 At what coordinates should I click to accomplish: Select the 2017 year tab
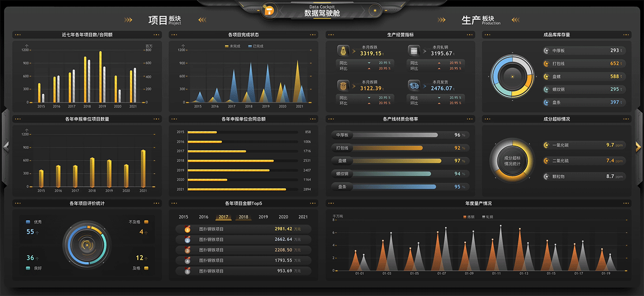(223, 217)
